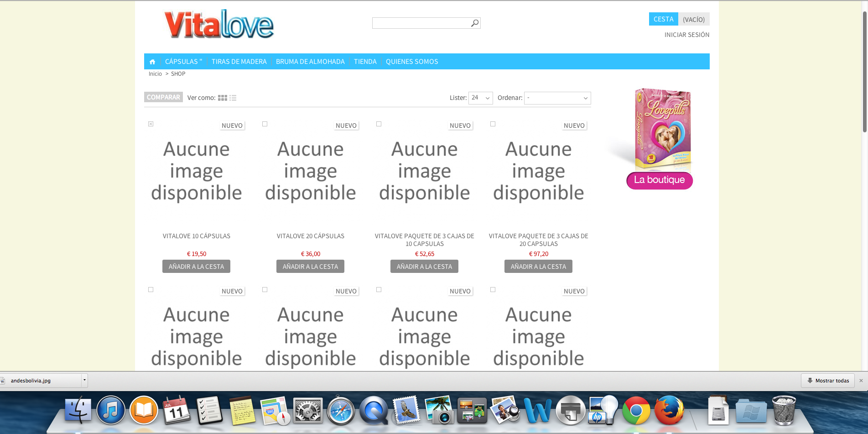Viewport: 868px width, 434px height.
Task: Open Finder from the dock
Action: coord(78,410)
